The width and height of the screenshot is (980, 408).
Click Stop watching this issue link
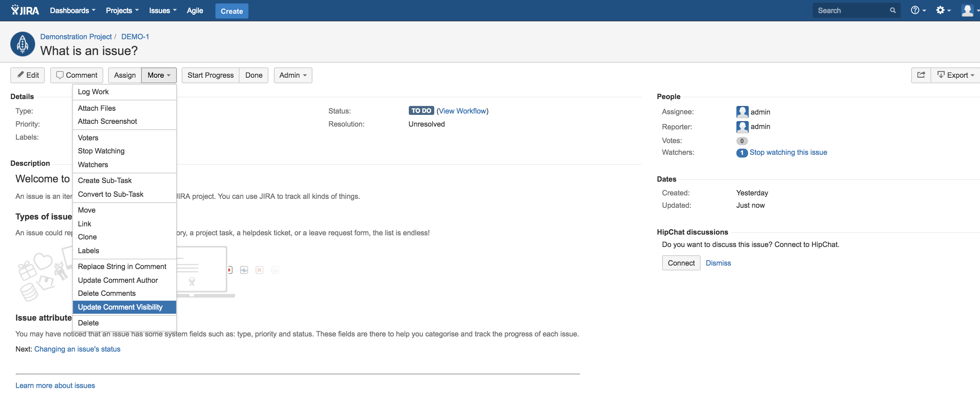[x=788, y=152]
